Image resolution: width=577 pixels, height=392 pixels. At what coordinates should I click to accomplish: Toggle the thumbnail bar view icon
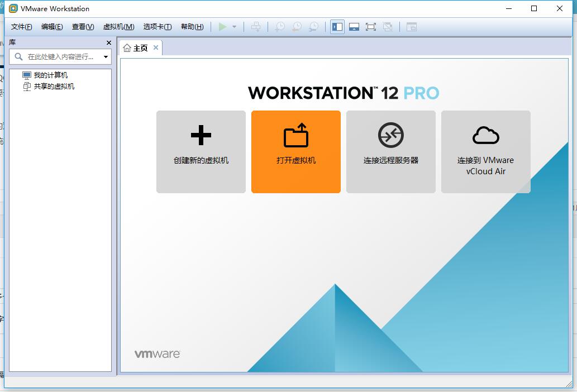pyautogui.click(x=354, y=27)
